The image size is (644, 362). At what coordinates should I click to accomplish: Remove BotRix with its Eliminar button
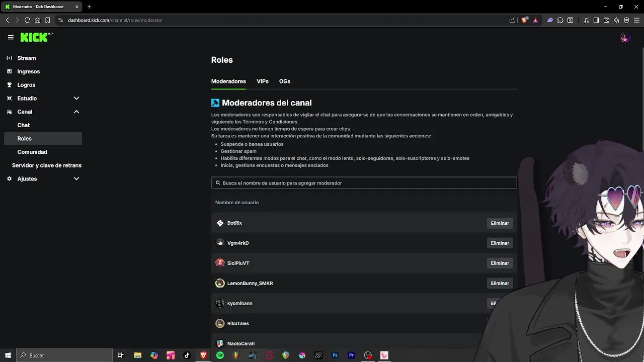[x=500, y=223]
